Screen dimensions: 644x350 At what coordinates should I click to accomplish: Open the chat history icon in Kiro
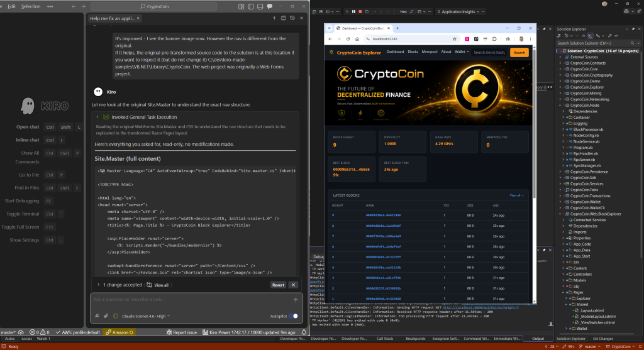(292, 18)
